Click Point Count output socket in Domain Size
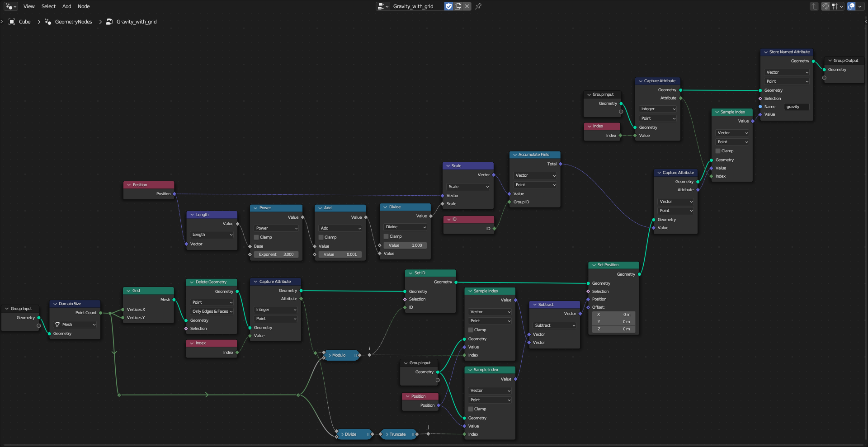 pos(100,313)
